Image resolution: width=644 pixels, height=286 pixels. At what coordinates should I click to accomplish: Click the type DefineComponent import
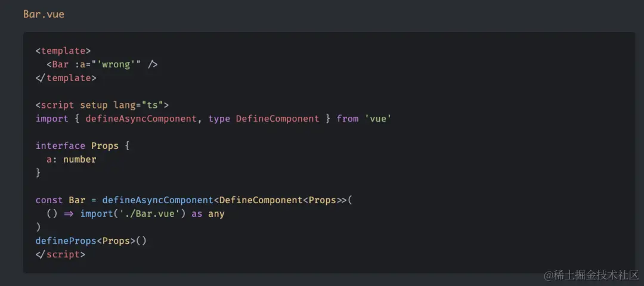click(x=264, y=119)
